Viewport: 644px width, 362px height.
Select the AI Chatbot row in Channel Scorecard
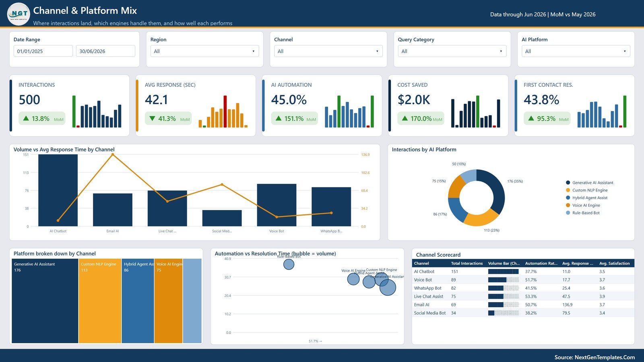[523, 271]
